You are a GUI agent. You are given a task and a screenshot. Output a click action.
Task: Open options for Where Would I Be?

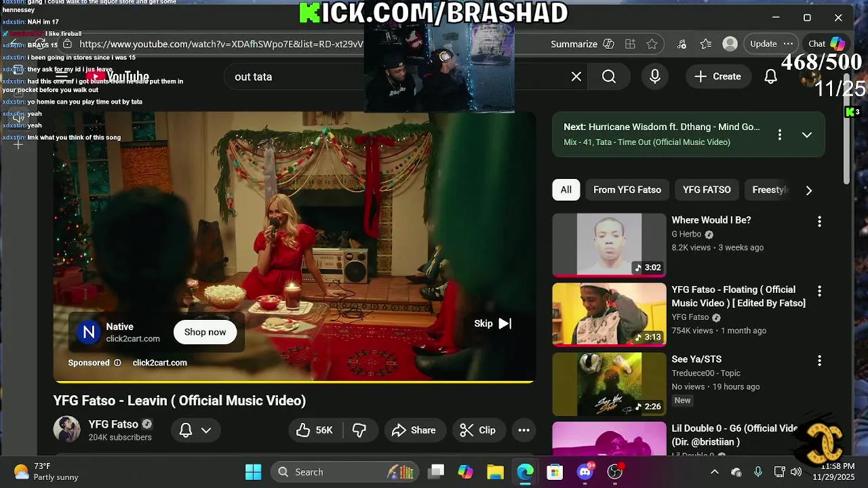tap(819, 222)
